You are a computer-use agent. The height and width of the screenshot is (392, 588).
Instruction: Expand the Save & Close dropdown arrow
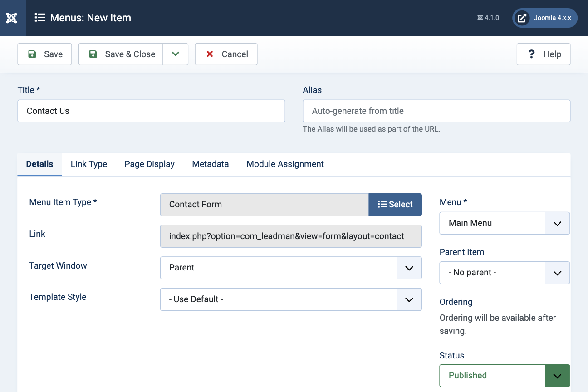pyautogui.click(x=176, y=54)
